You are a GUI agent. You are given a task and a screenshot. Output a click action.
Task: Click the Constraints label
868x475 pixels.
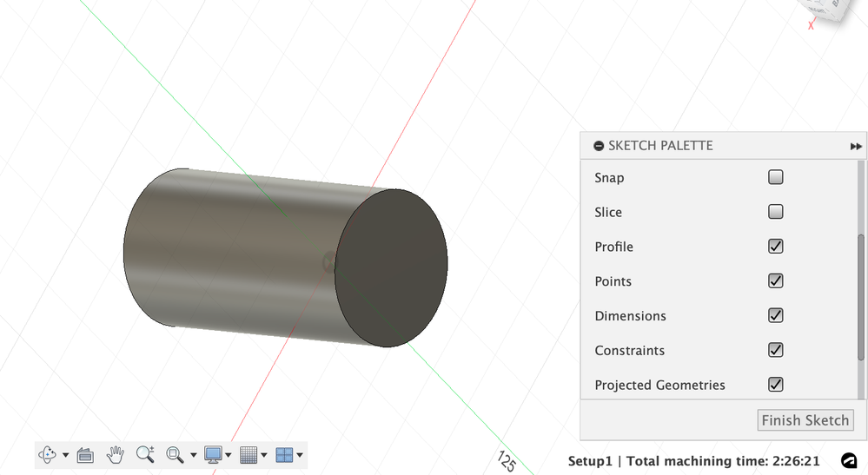coord(629,351)
